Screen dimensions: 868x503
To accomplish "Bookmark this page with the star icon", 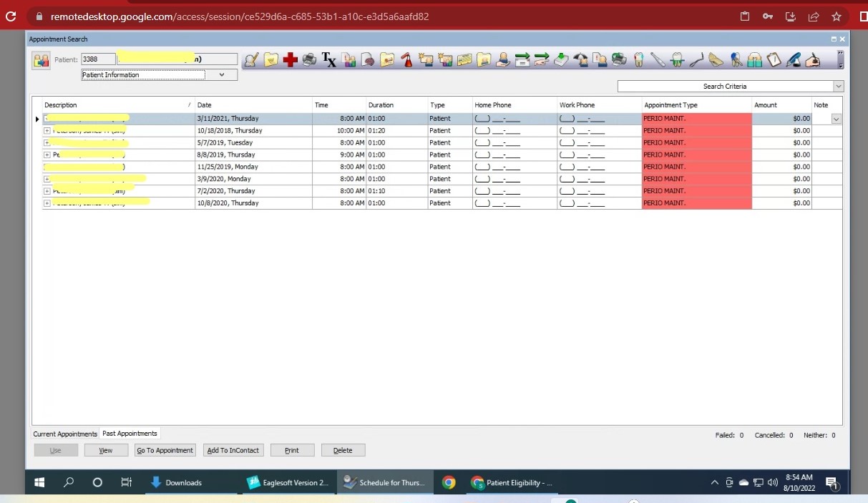I will coord(836,16).
